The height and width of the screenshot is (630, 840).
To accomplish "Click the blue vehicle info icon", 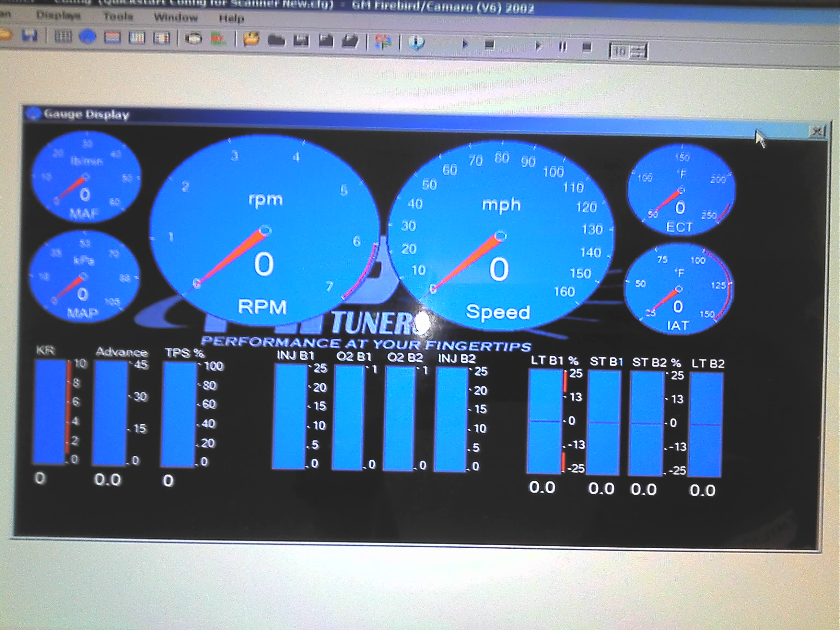I will pos(416,42).
